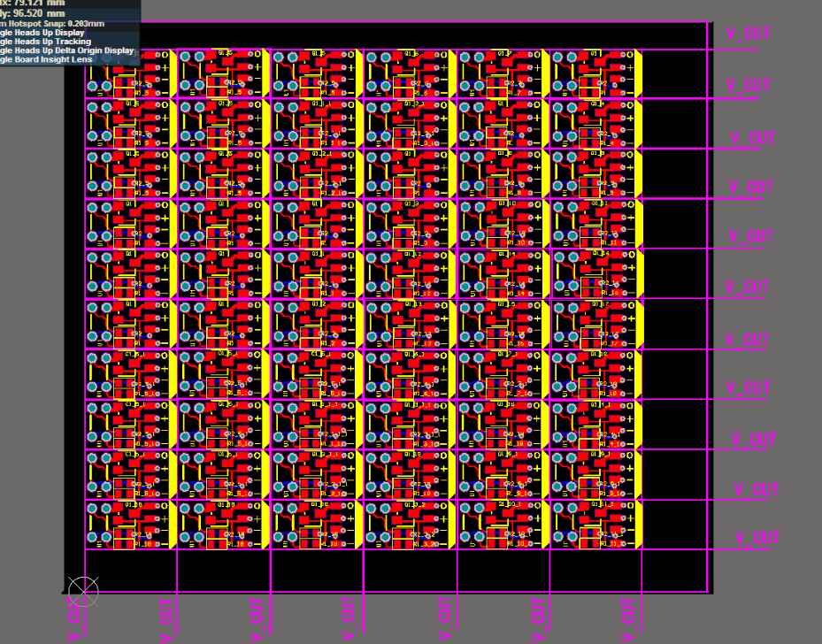Image resolution: width=822 pixels, height=644 pixels.
Task: Select upper-left teal pad of the bottom-left module
Action: pos(94,510)
